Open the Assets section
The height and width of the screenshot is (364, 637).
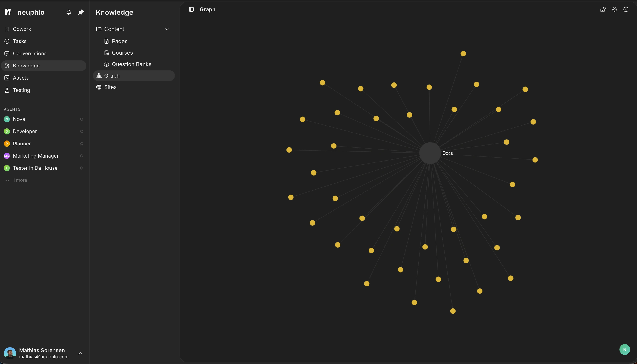pos(43,78)
